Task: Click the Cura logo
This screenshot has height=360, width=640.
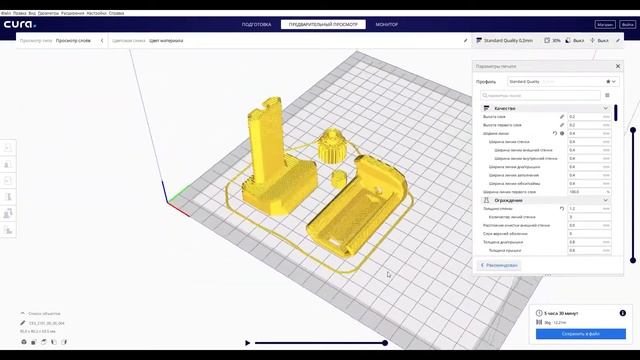Action: coord(20,24)
